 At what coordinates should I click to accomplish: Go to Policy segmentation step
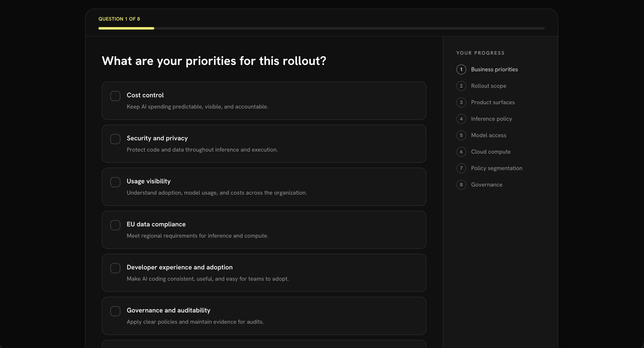point(496,168)
